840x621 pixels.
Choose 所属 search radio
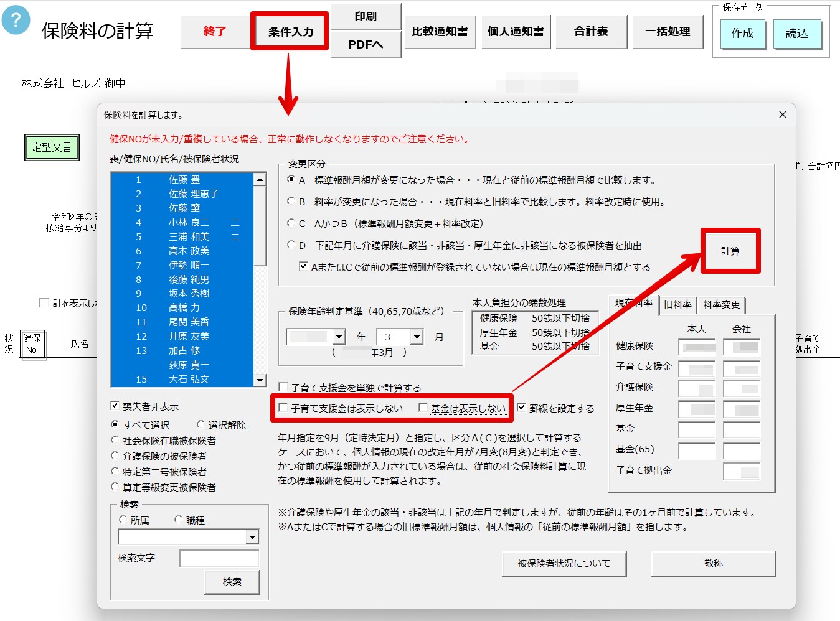123,520
